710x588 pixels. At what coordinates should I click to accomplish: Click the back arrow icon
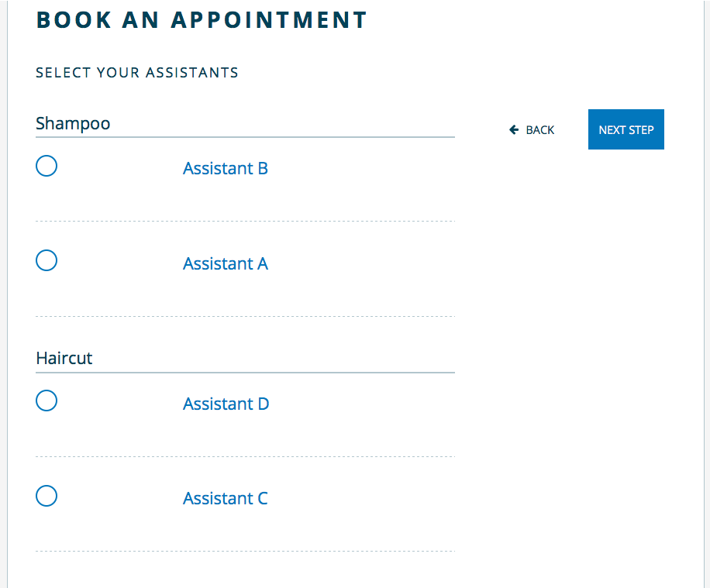coord(514,130)
